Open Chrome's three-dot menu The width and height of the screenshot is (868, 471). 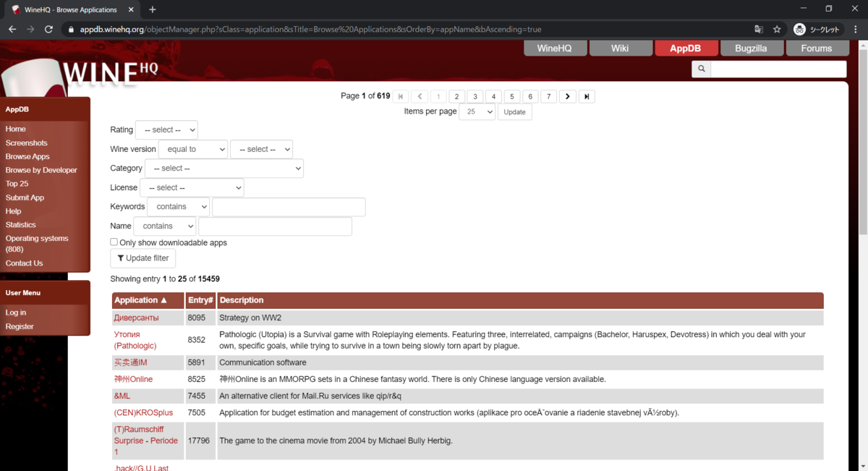click(x=856, y=30)
